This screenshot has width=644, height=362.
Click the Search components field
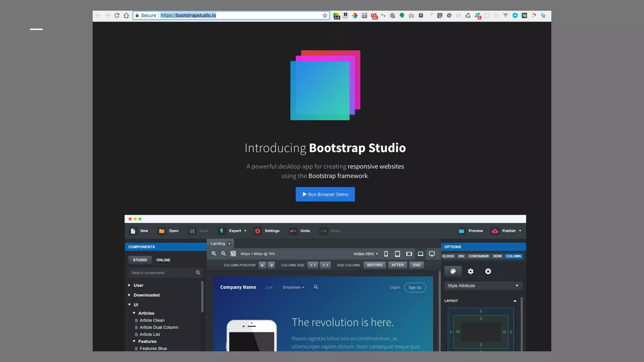pyautogui.click(x=165, y=273)
